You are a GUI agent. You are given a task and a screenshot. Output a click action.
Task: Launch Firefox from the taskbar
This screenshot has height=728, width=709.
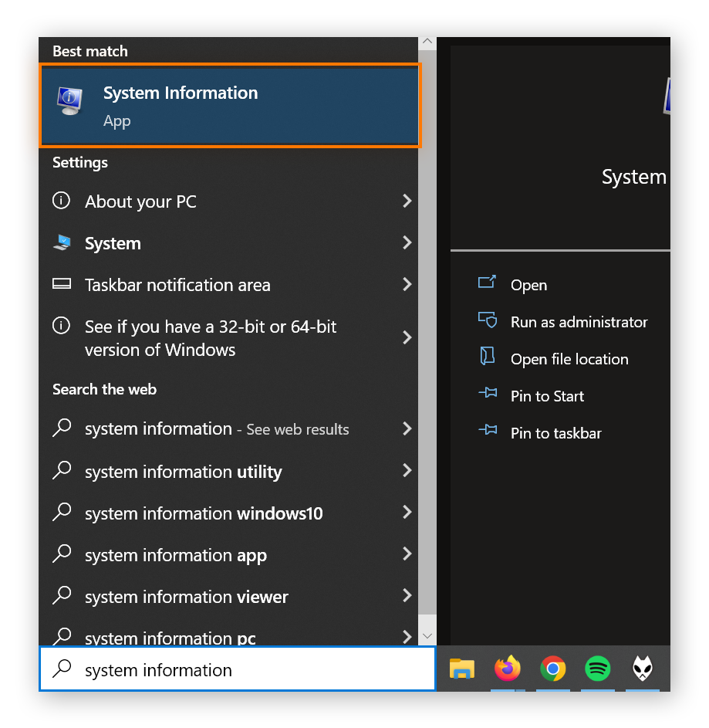pos(507,669)
